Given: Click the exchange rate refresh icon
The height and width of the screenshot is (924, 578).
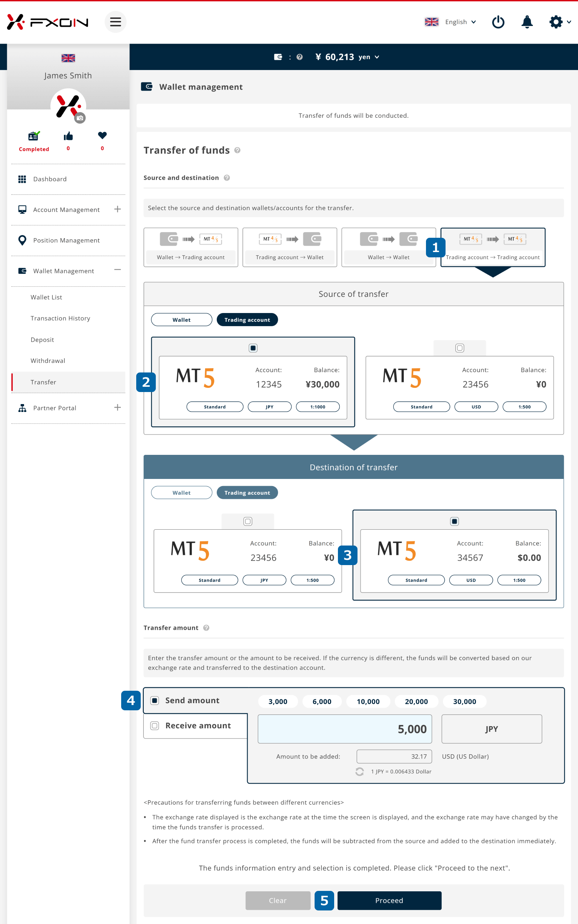Looking at the screenshot, I should tap(359, 772).
